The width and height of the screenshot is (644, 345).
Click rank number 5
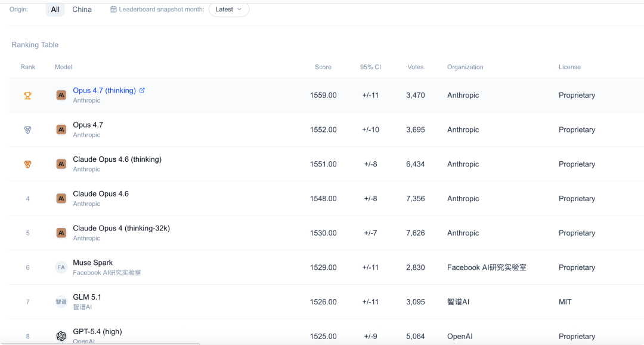pyautogui.click(x=27, y=233)
